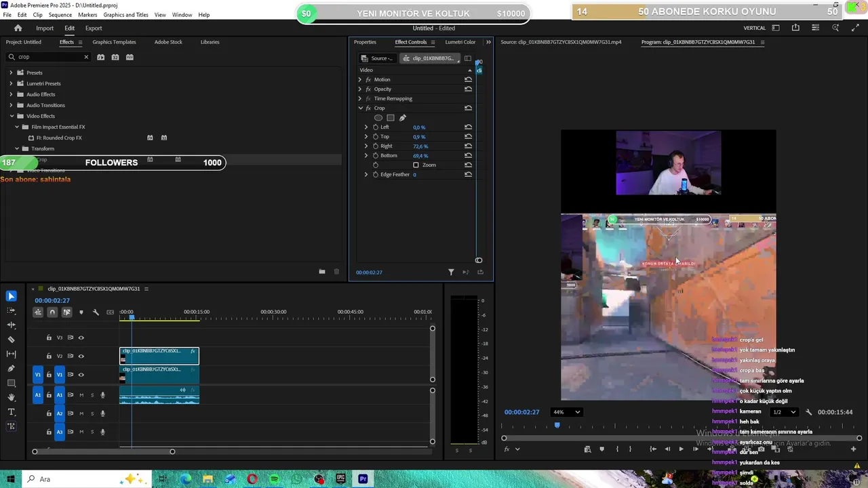Image resolution: width=868 pixels, height=488 pixels.
Task: Toggle insert sequences as nests button
Action: pos(38,312)
